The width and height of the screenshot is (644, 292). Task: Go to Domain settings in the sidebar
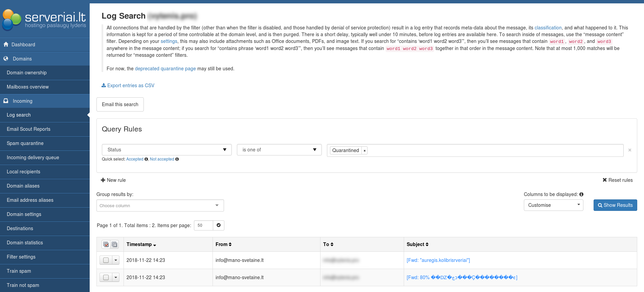pyautogui.click(x=24, y=214)
